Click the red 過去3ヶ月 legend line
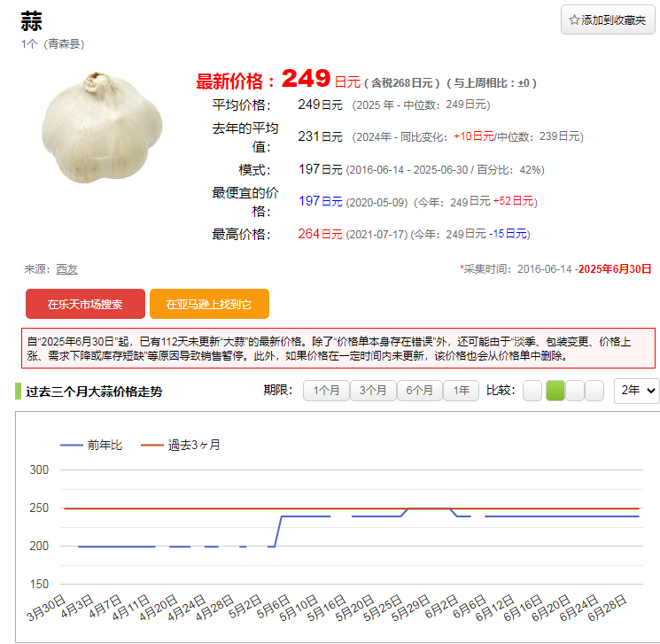The image size is (660, 644). pos(152,445)
